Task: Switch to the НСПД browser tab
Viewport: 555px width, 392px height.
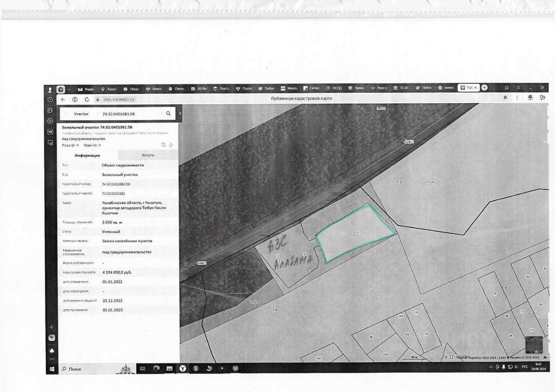Action: coord(333,88)
